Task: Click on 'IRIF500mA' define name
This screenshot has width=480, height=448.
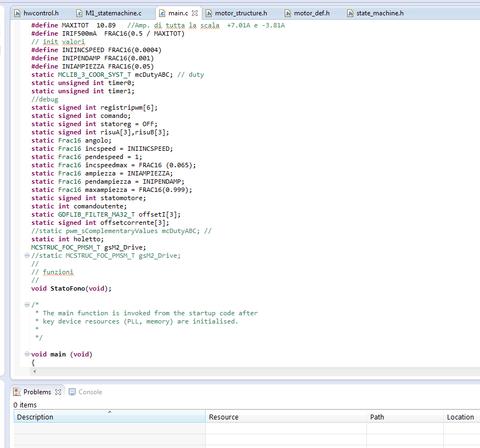Action: click(80, 33)
